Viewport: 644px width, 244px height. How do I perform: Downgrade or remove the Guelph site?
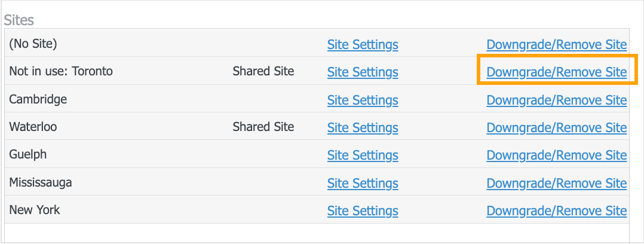click(x=556, y=155)
